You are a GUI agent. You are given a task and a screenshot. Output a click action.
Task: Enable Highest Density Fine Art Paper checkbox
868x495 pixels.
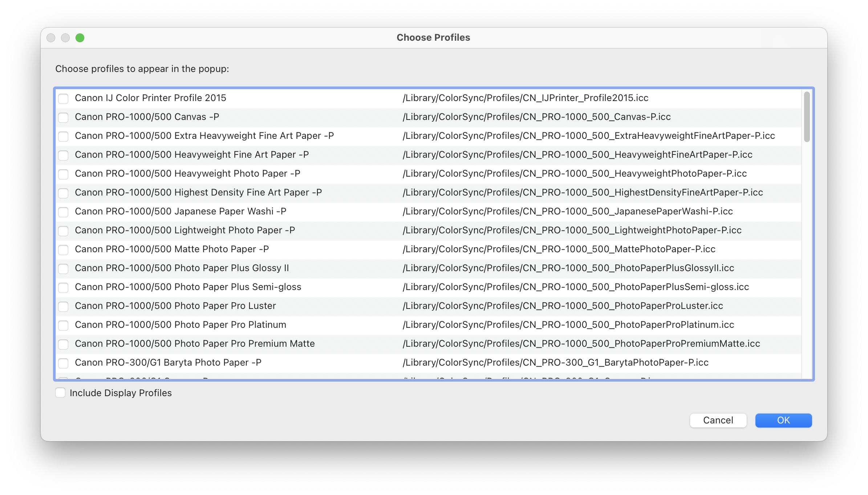coord(63,193)
